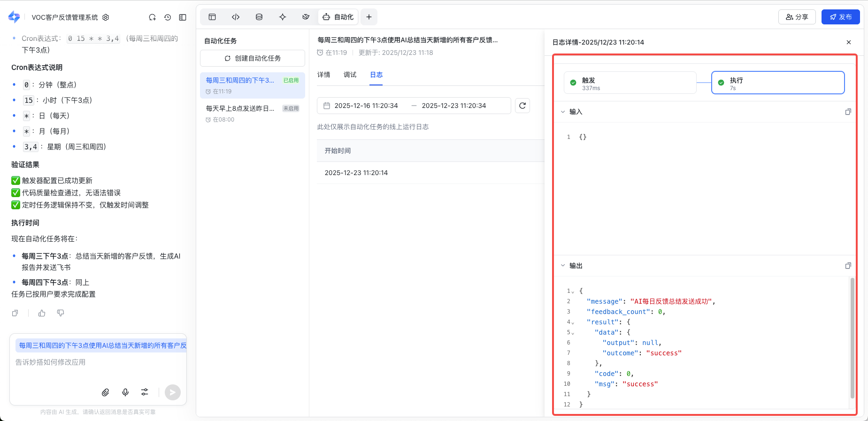
Task: Click 创建自动化任务 button
Action: [x=253, y=58]
